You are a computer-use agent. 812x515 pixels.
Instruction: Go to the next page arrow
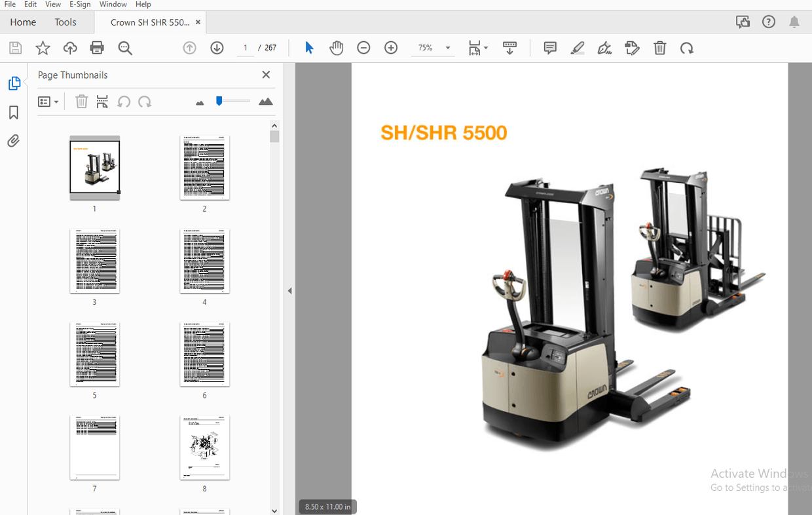pyautogui.click(x=216, y=47)
